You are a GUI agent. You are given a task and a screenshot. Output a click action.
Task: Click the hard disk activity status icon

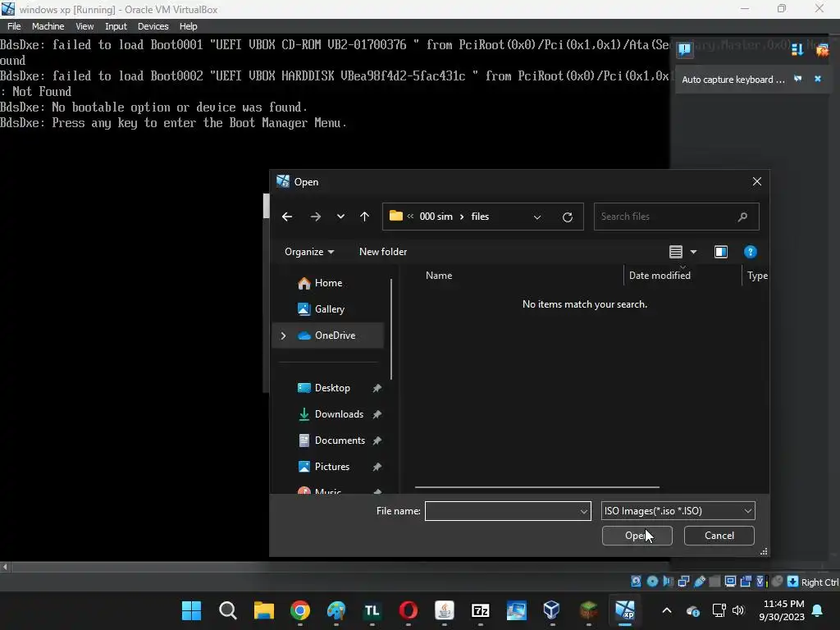[636, 582]
